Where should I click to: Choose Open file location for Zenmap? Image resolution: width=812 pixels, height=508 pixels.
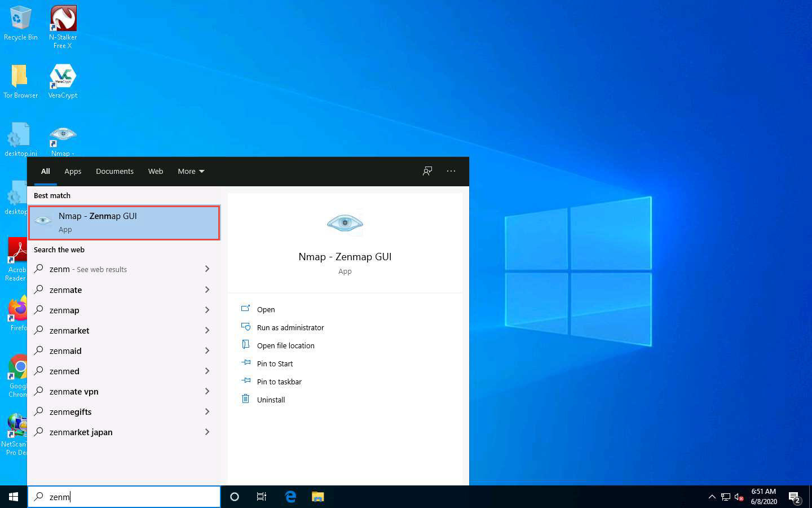(286, 345)
